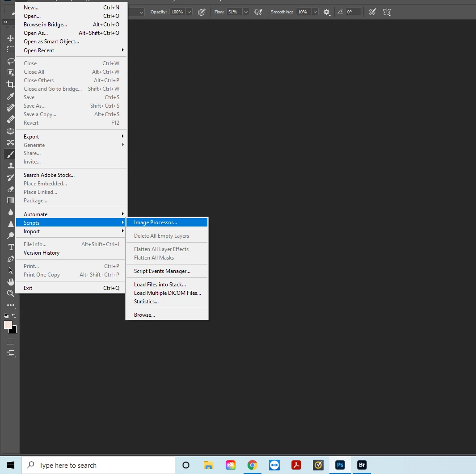Select the Crop tool
The height and width of the screenshot is (474, 476).
[10, 84]
